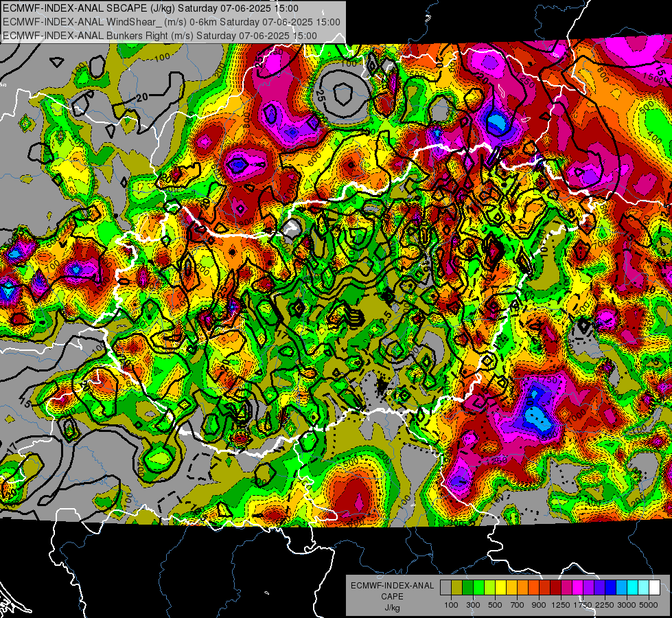This screenshot has width=672, height=618.
Task: Pick the pink-crimson swatch right of 1250
Action: (566, 588)
